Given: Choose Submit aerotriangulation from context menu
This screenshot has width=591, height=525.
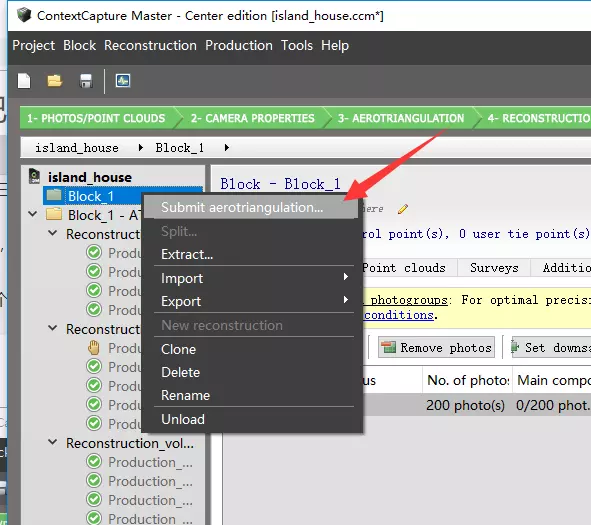Looking at the screenshot, I should pyautogui.click(x=251, y=207).
